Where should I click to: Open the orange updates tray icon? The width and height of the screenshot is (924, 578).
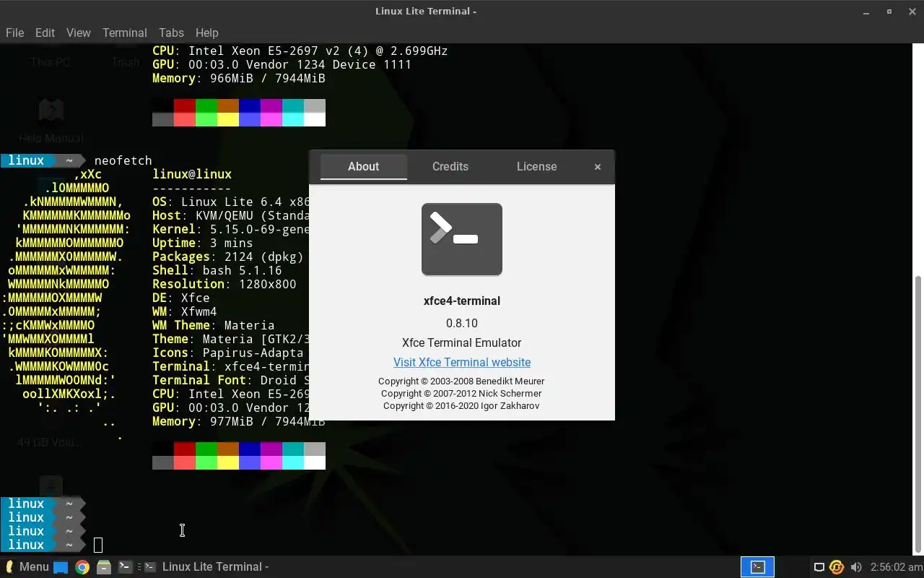click(x=837, y=567)
